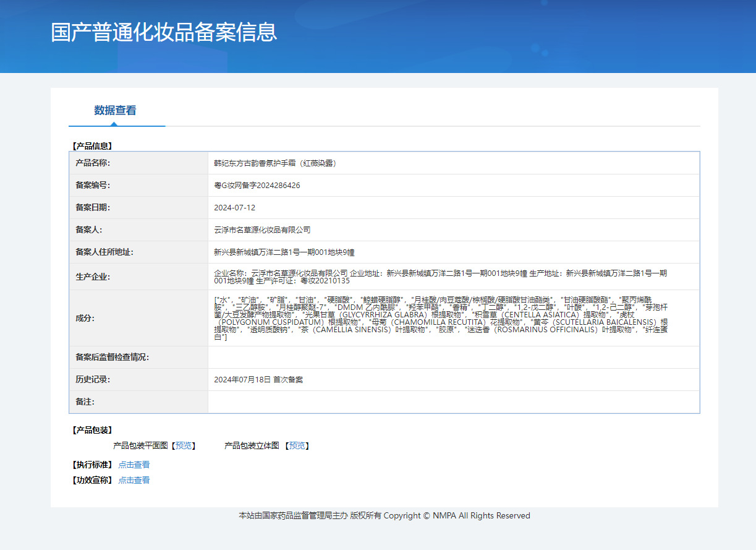
Task: Click the empty 备注 value cell
Action: tap(453, 402)
